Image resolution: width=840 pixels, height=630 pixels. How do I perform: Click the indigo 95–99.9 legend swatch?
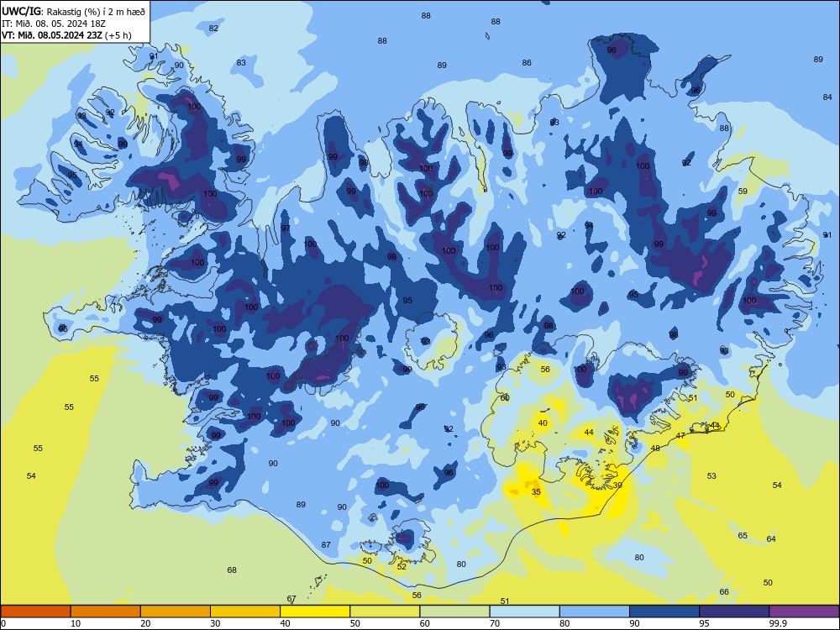(x=734, y=612)
